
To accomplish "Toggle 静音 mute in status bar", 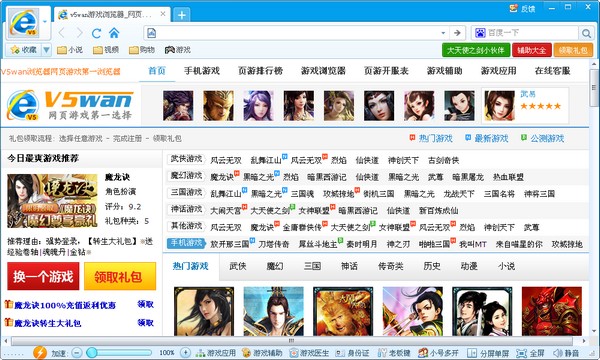I will 566,353.
